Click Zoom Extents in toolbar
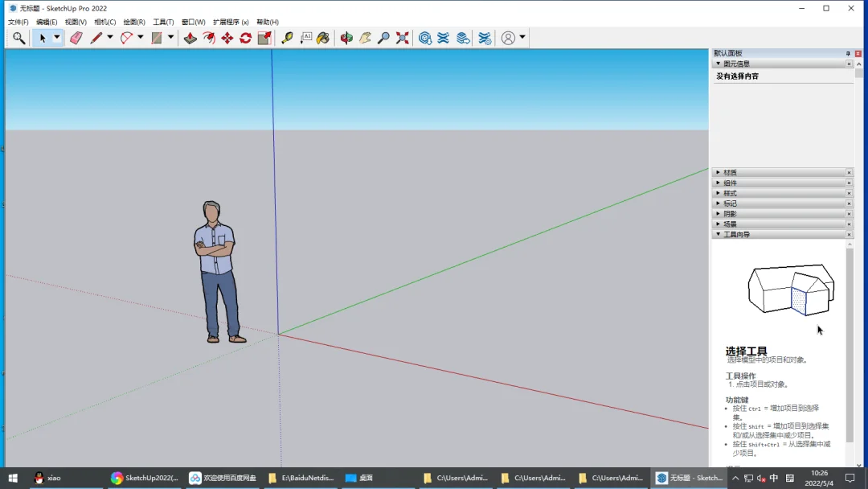The width and height of the screenshot is (868, 489). pos(403,38)
